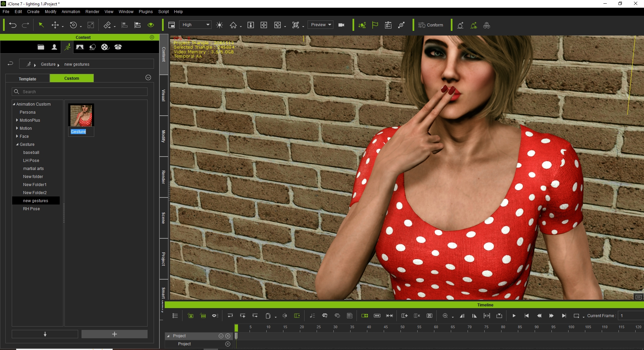Click the Search field in Content
Image resolution: width=644 pixels, height=350 pixels.
[80, 92]
